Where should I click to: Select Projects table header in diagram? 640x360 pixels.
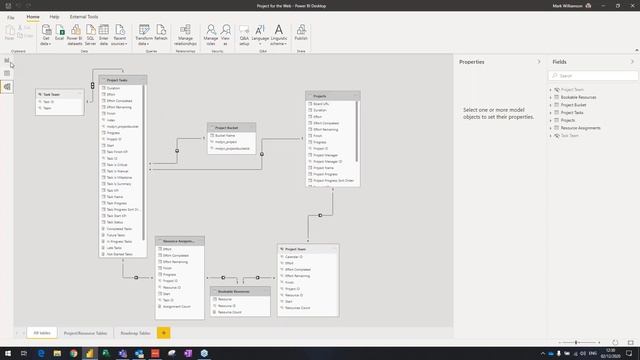333,96
